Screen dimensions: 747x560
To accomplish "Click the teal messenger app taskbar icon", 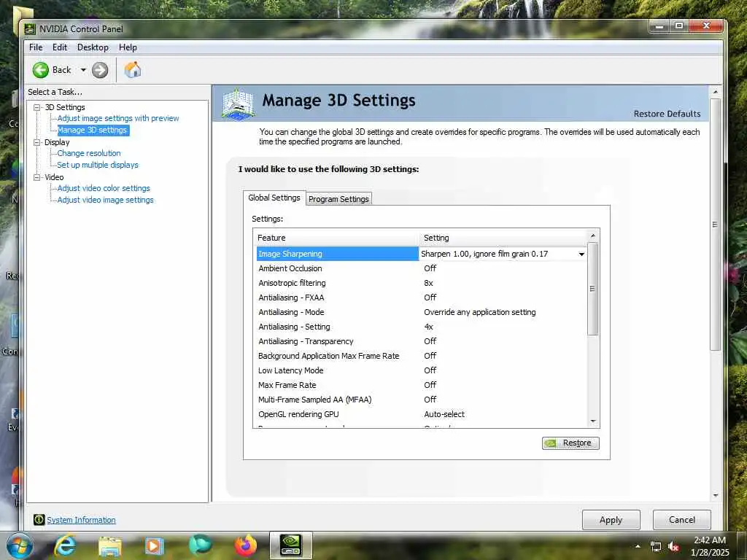I will (x=200, y=545).
